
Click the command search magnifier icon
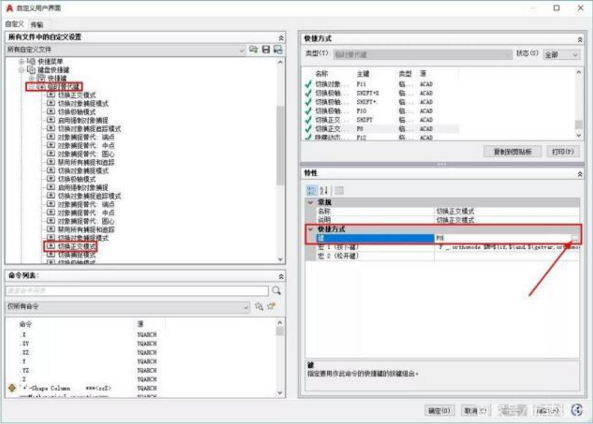coord(276,290)
